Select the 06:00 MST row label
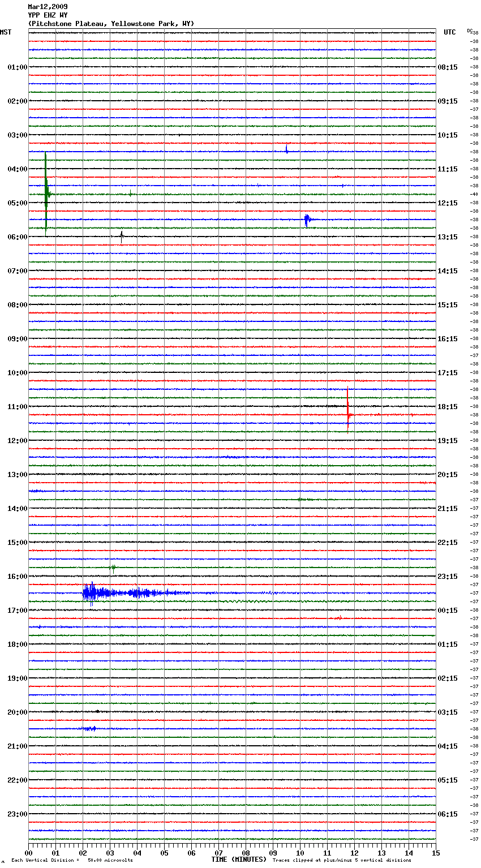481x868 pixels. pyautogui.click(x=17, y=237)
